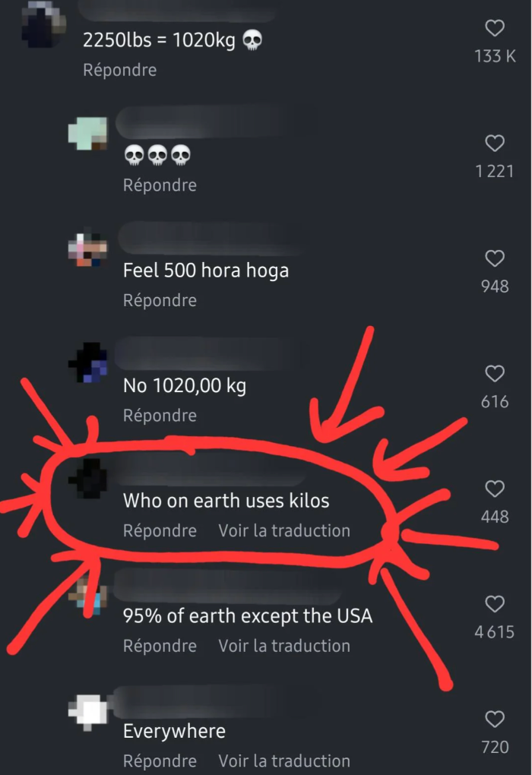Reply with "Répondre" under the skull emoji comment
Viewport: 532px width, 775px height.
point(159,185)
